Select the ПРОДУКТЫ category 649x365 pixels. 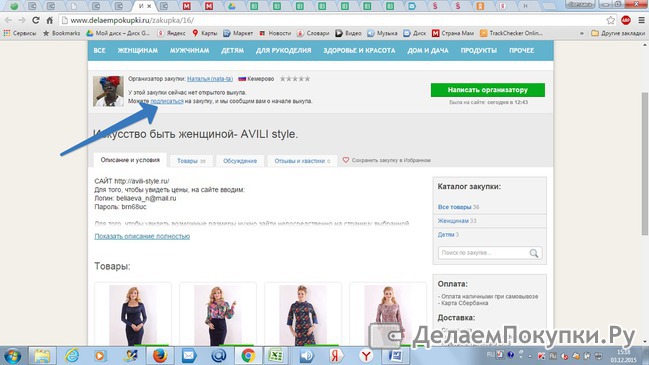point(478,50)
